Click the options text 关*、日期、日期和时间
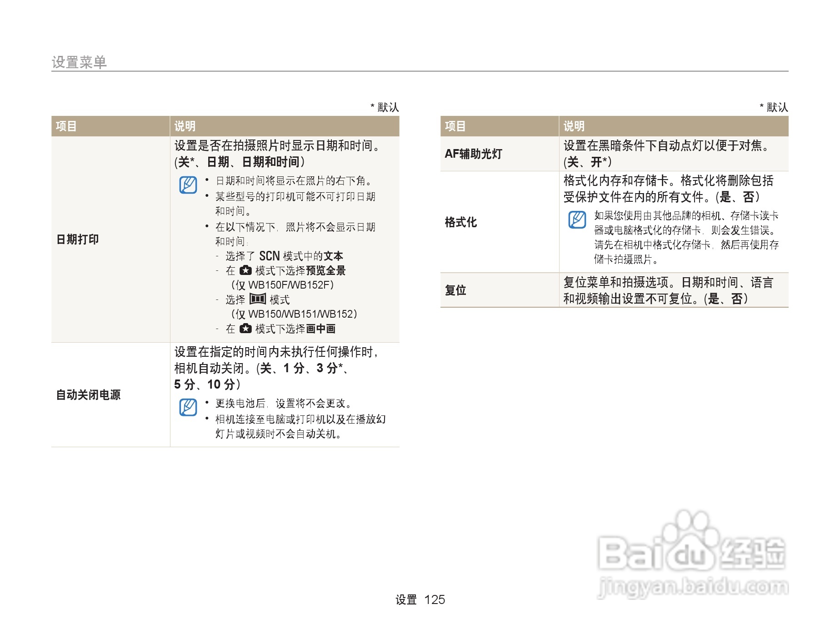 [240, 162]
